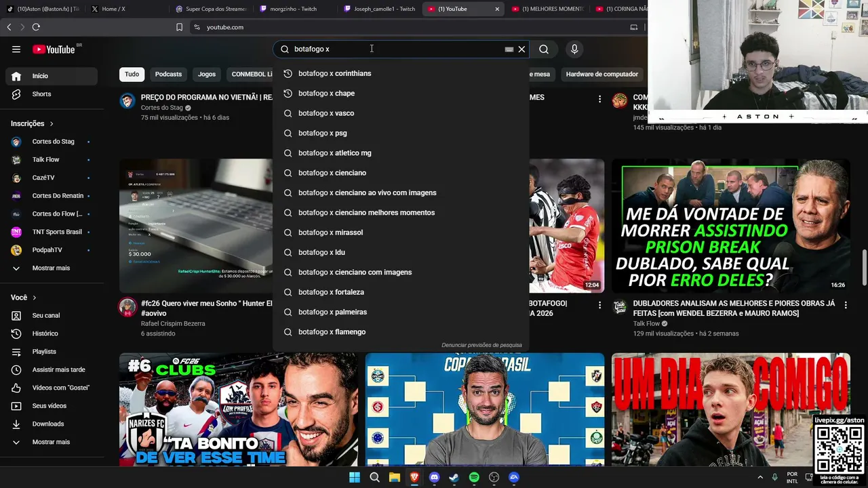Image resolution: width=868 pixels, height=488 pixels.
Task: Open the Windows Start menu
Action: tap(355, 477)
